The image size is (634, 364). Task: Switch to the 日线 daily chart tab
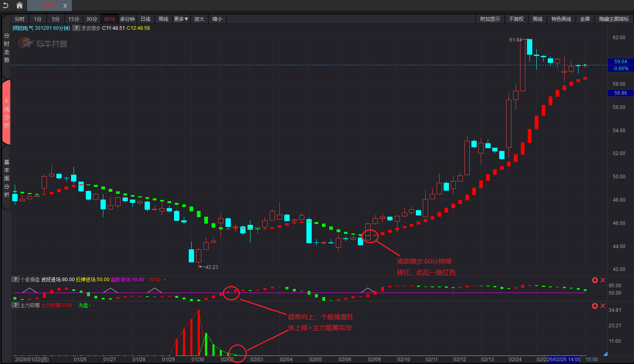(x=145, y=19)
